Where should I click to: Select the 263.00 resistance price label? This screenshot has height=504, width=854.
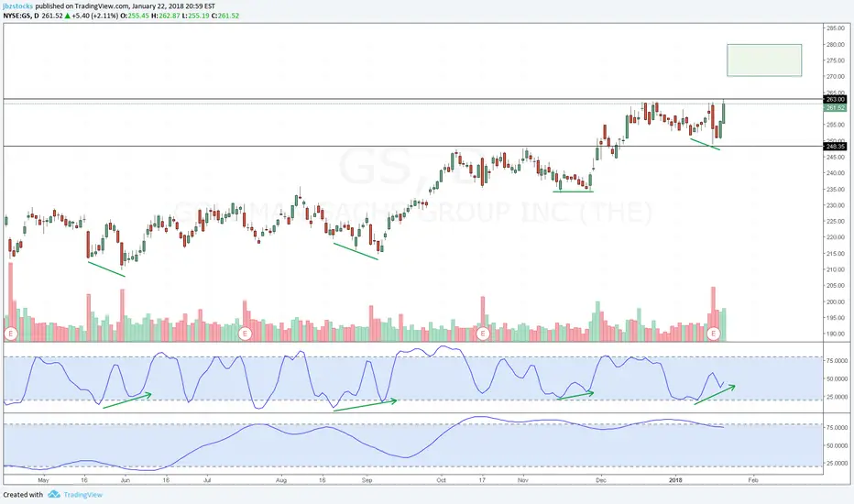[835, 100]
